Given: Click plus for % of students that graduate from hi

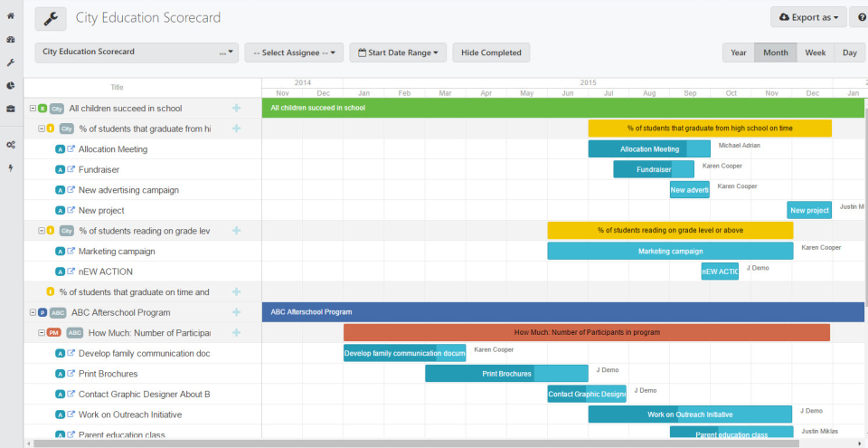Looking at the screenshot, I should [236, 129].
